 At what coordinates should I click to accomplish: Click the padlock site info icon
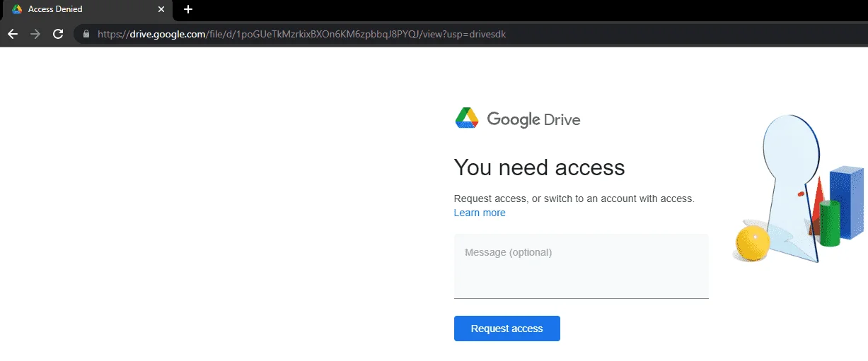(86, 34)
